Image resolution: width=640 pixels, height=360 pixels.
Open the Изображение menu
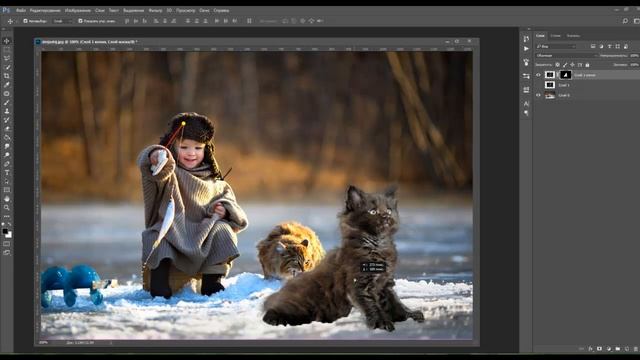click(78, 10)
